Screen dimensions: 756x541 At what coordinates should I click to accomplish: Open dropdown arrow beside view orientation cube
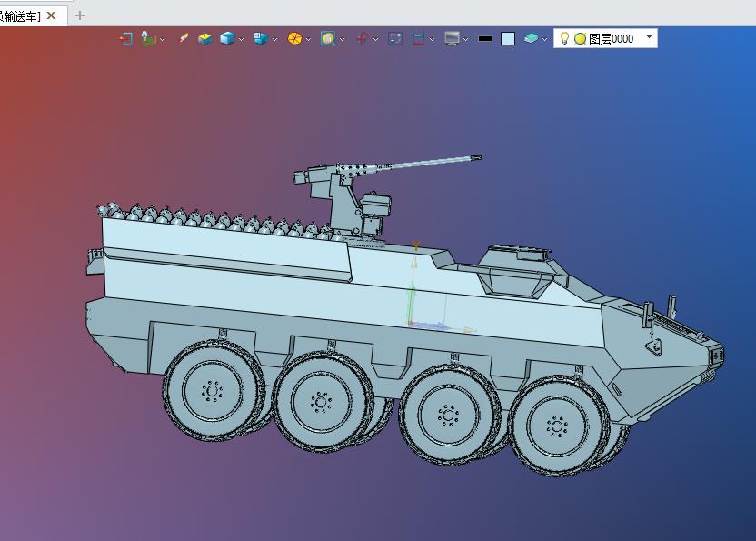pyautogui.click(x=274, y=40)
